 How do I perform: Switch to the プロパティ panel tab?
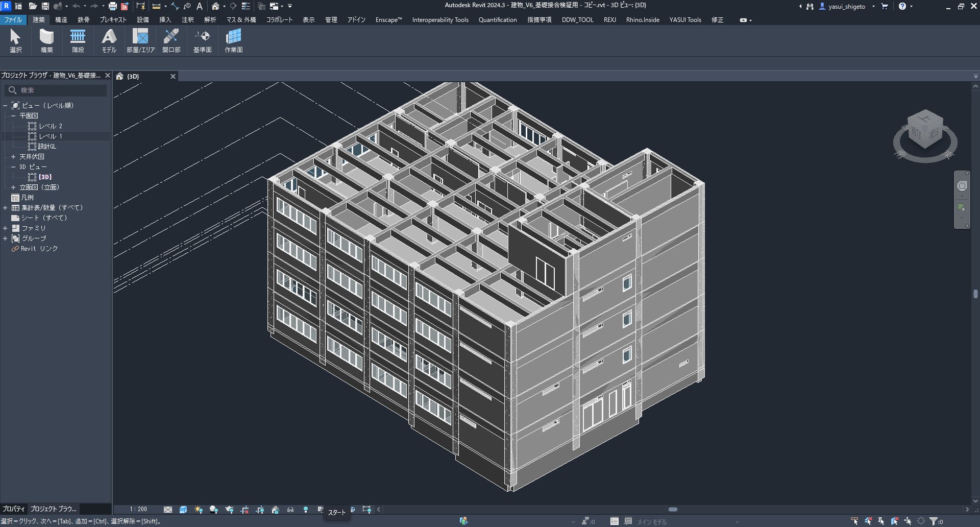click(14, 509)
